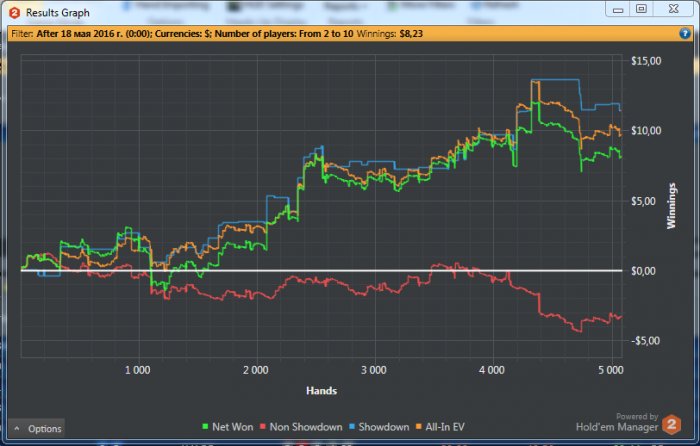Toggle the Non Showdown legend entry
Image resolution: width=700 pixels, height=446 pixels.
(x=301, y=427)
